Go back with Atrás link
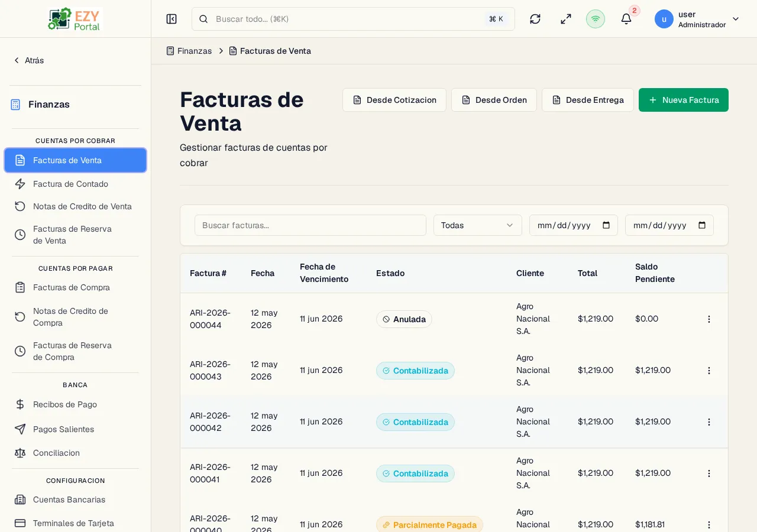The image size is (757, 532). click(x=28, y=60)
